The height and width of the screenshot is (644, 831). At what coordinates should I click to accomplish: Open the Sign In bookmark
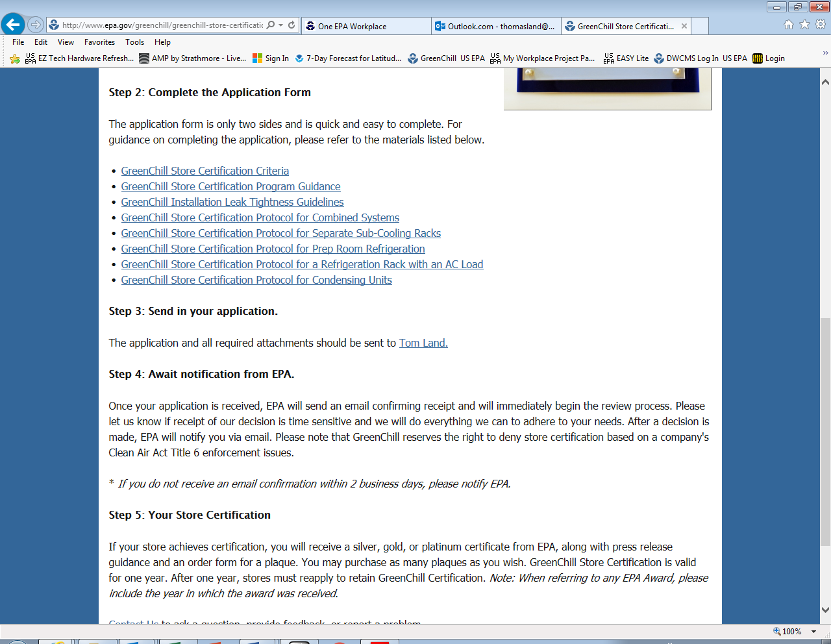click(271, 58)
